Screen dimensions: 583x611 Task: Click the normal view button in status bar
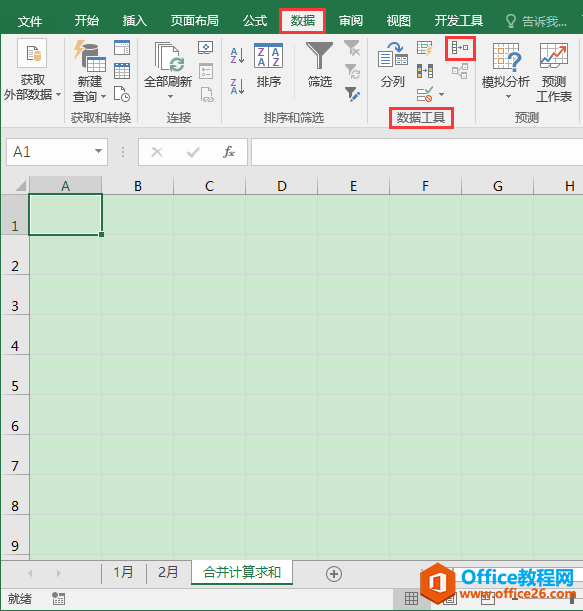[x=411, y=599]
